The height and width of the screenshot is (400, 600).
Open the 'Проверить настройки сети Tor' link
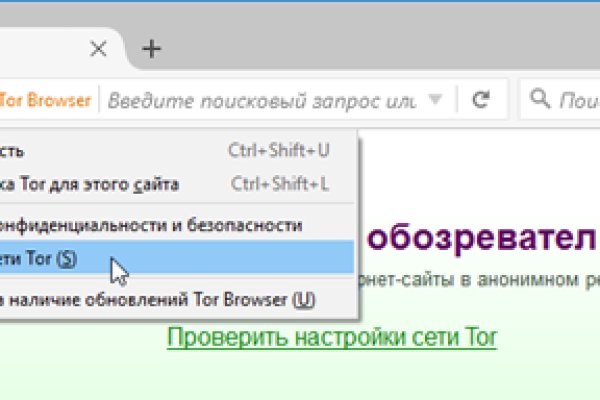pyautogui.click(x=331, y=337)
